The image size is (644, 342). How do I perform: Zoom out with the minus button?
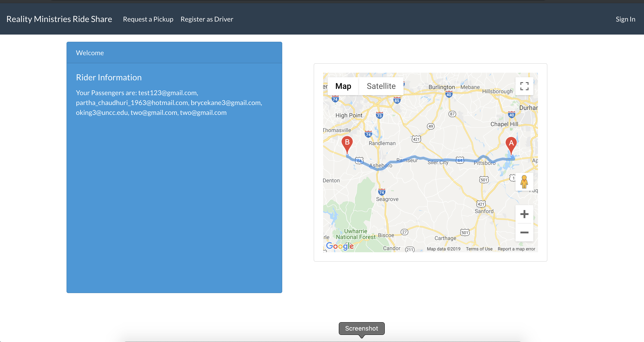click(524, 232)
